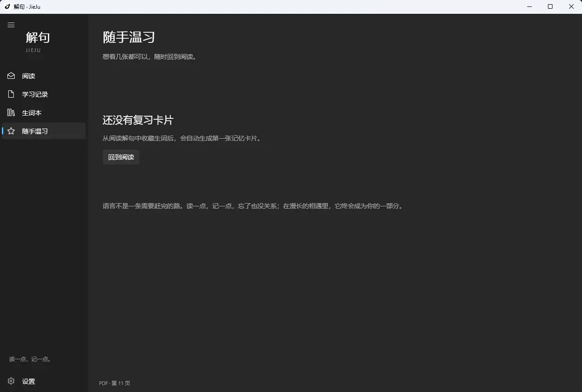
Task: Open the 阅读 section
Action: point(44,76)
